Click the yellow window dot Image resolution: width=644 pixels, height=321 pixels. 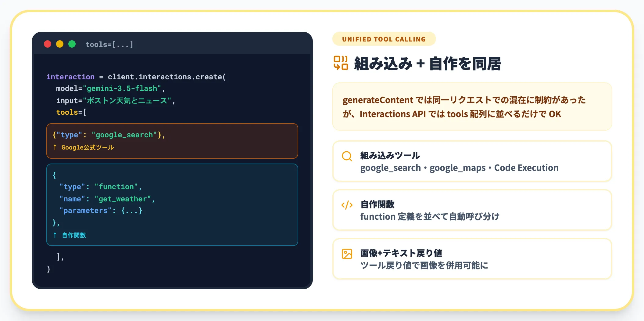[x=60, y=44]
